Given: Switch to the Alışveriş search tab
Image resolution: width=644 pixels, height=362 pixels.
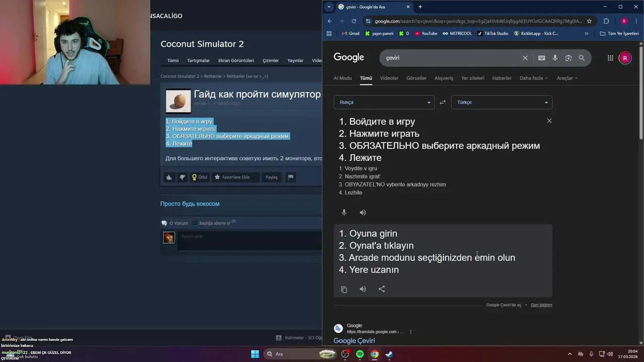Looking at the screenshot, I should pos(444,78).
